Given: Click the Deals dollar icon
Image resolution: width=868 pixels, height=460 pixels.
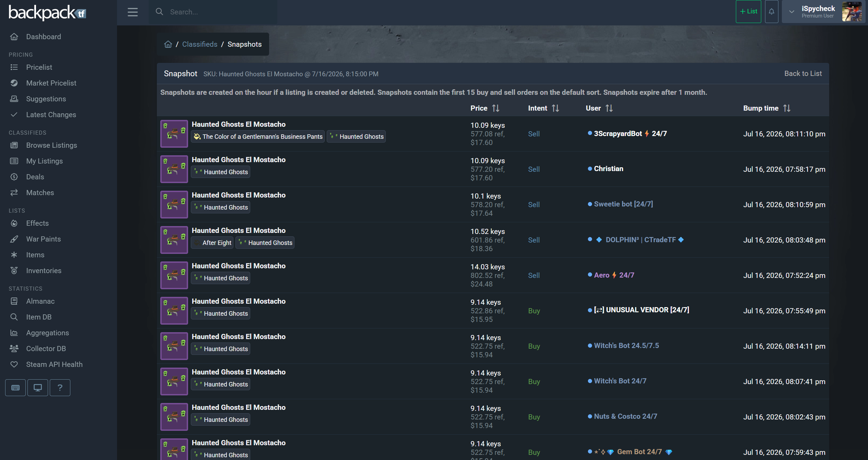Looking at the screenshot, I should 14,177.
